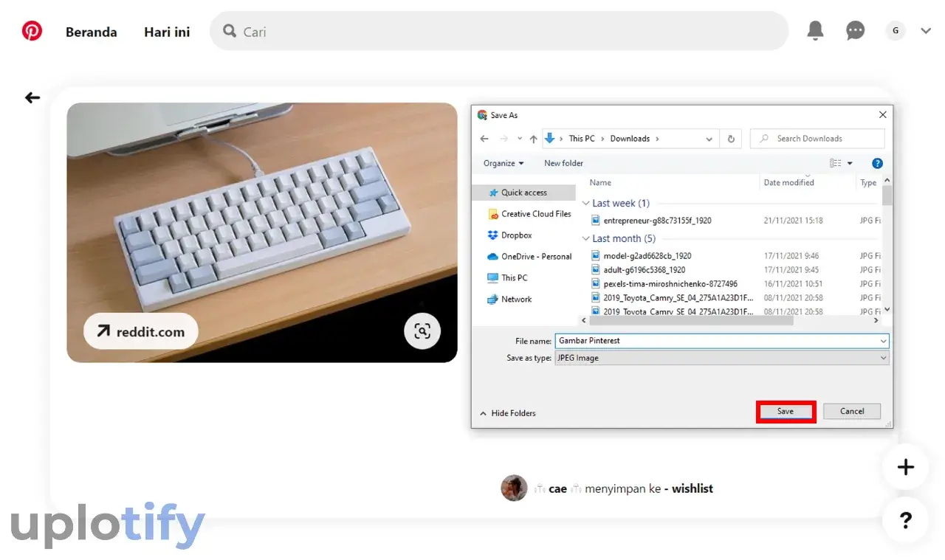Viewport: 945px width, 560px height.
Task: Open the reddit.com source link
Action: tap(141, 331)
